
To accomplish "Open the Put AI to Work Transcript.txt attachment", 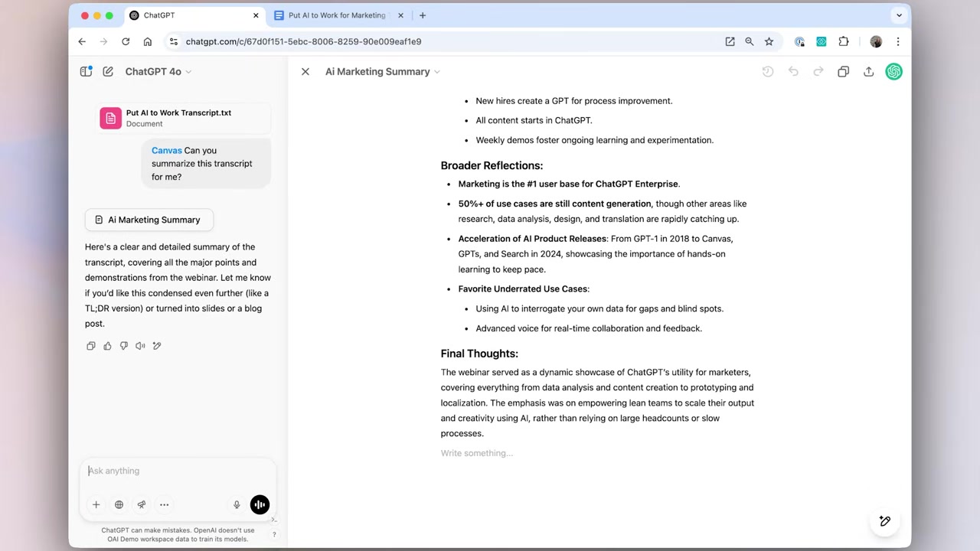I will [x=184, y=118].
